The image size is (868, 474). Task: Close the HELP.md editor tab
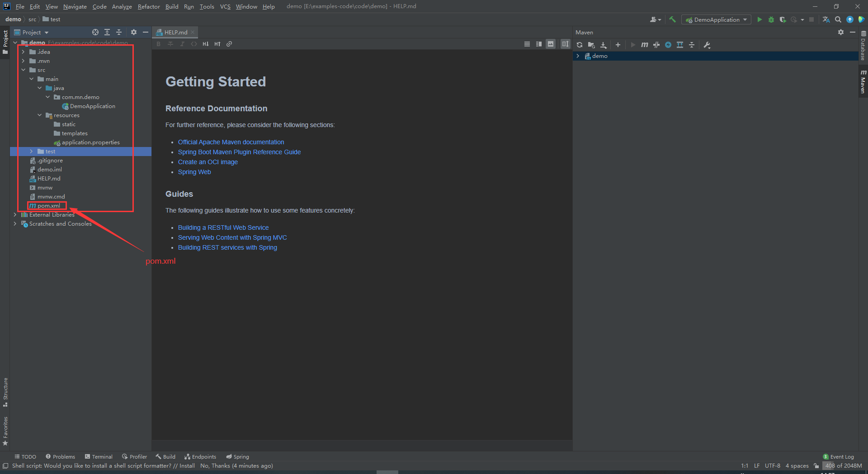193,32
